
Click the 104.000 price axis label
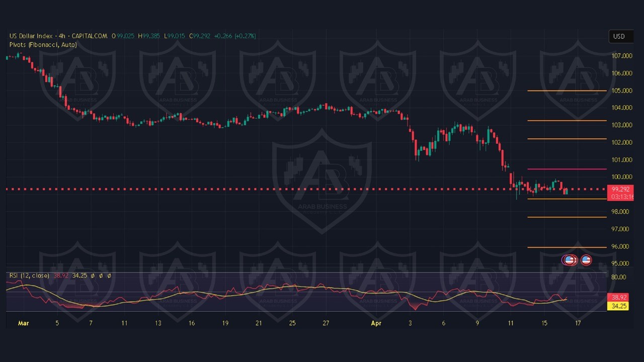621,108
